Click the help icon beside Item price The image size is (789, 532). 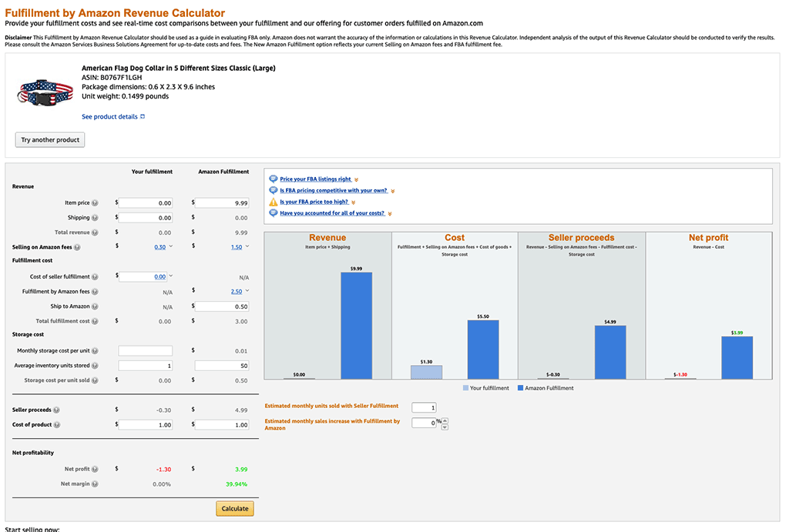point(95,203)
